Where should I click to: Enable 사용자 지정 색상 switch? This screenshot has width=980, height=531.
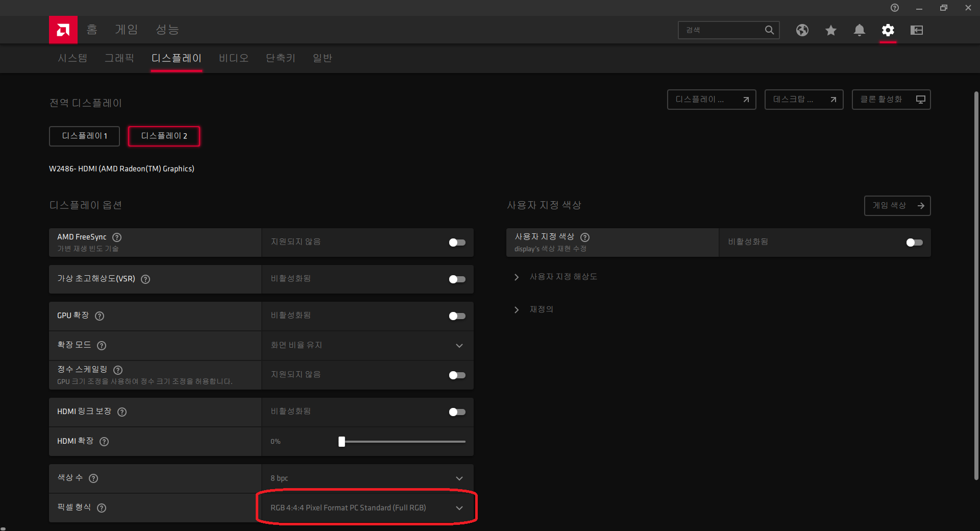click(x=915, y=243)
